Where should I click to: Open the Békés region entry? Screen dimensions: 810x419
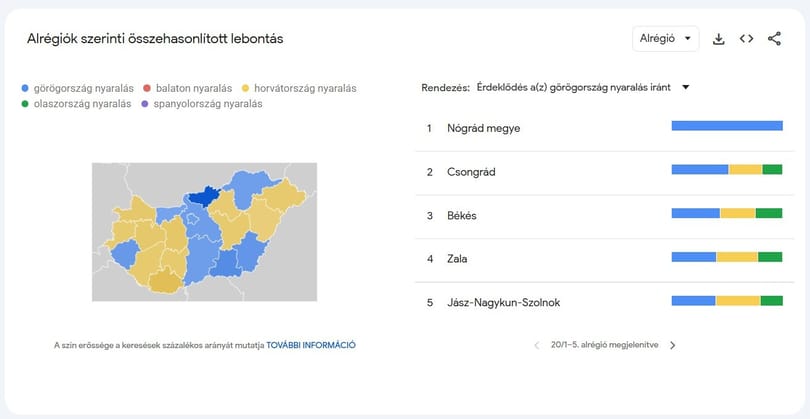click(x=462, y=215)
